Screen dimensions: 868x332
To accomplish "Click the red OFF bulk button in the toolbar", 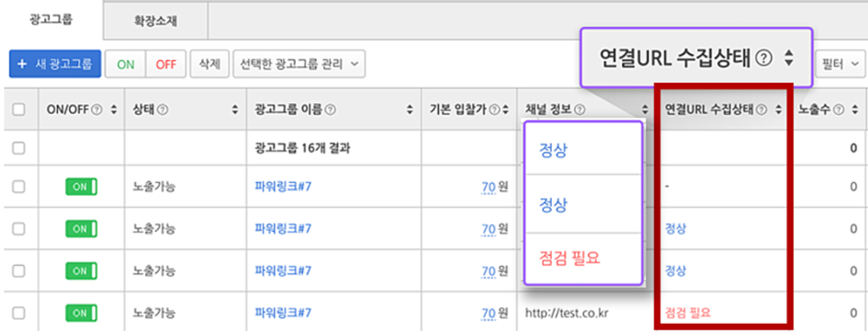I will (165, 64).
